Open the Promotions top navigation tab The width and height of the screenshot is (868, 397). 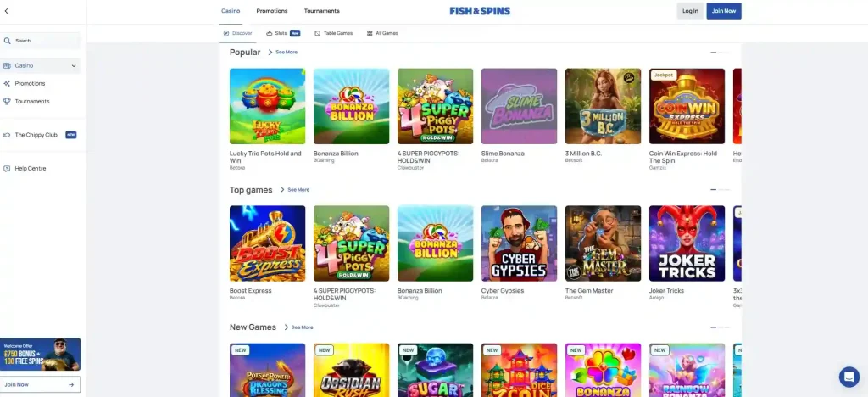point(272,11)
